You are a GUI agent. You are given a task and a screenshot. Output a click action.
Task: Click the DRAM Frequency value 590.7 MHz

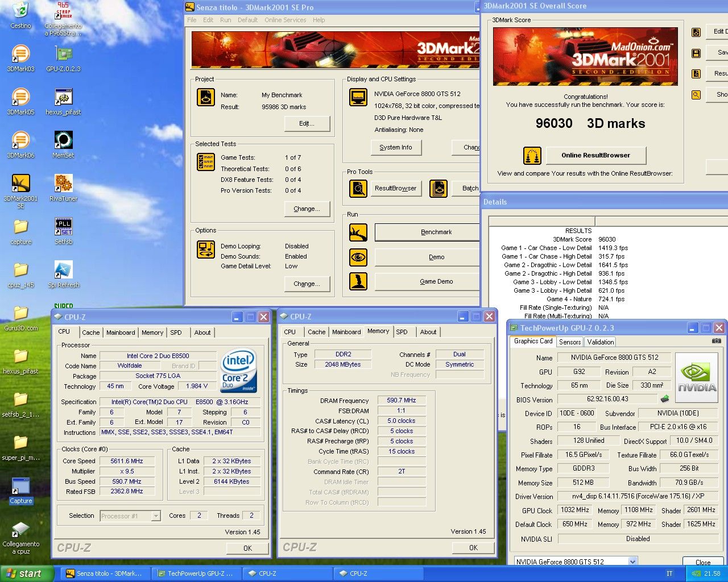pos(402,401)
